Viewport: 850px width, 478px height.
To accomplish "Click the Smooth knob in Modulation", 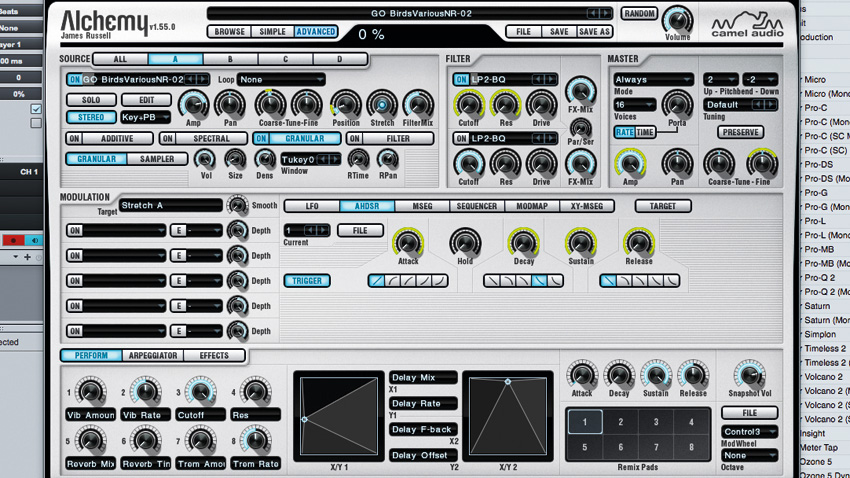I will point(237,205).
